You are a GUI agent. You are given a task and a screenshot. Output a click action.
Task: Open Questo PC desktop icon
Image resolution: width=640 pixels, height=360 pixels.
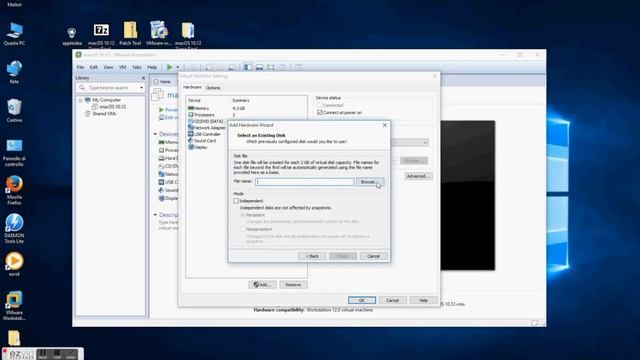(x=14, y=34)
